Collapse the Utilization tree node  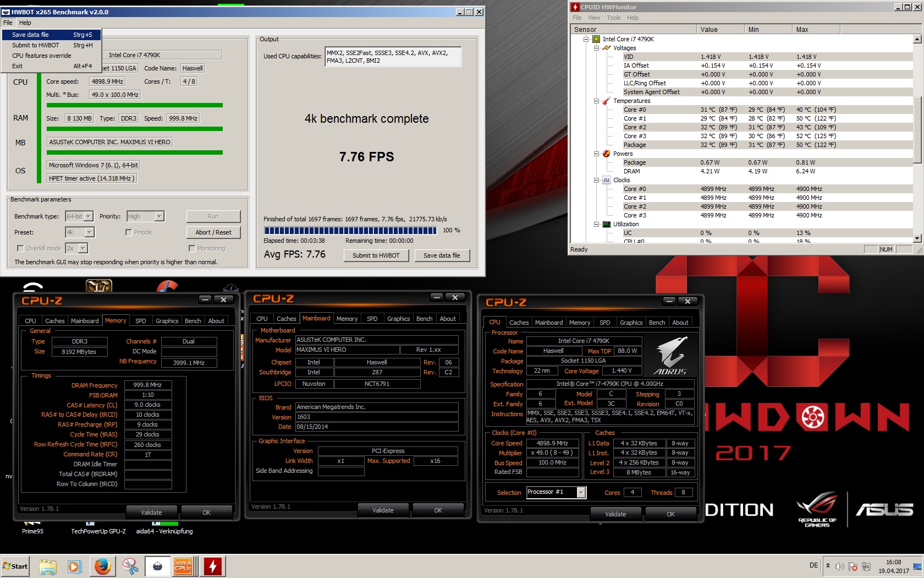[596, 224]
